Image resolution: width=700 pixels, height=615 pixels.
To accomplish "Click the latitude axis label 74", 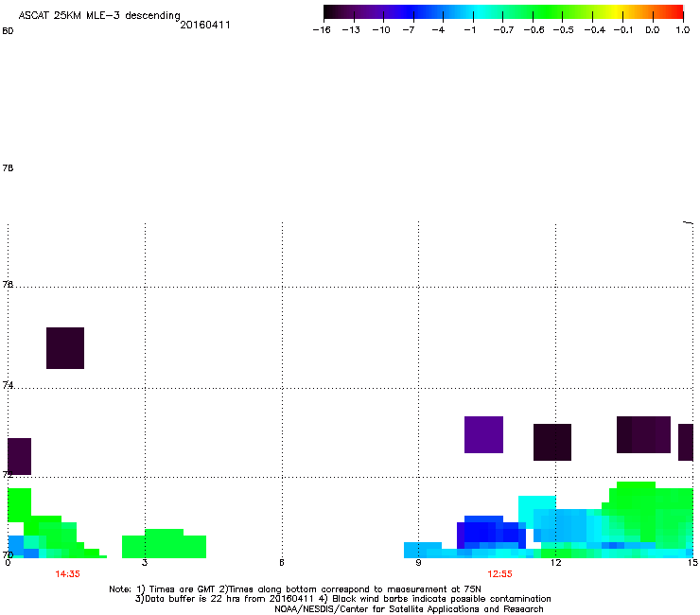I will [x=8, y=385].
